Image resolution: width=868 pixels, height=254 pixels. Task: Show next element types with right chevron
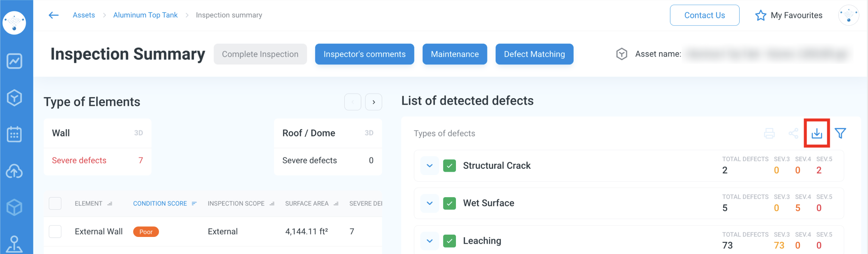coord(373,102)
